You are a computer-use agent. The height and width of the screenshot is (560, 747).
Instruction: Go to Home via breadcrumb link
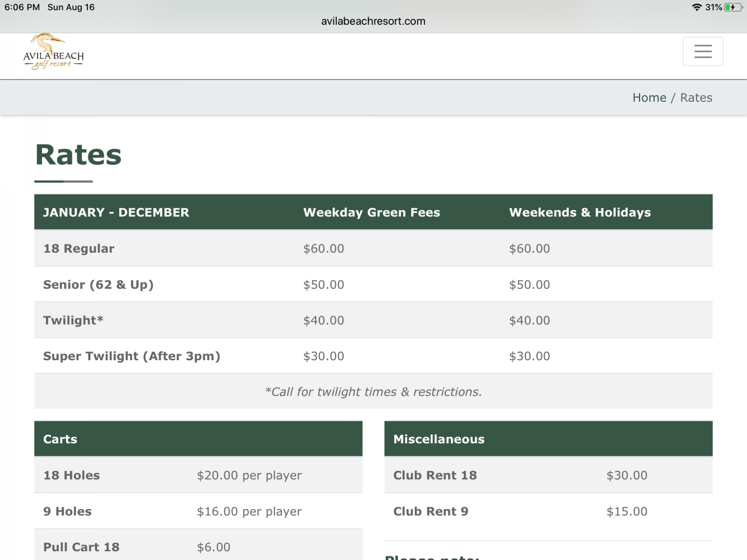pyautogui.click(x=649, y=98)
